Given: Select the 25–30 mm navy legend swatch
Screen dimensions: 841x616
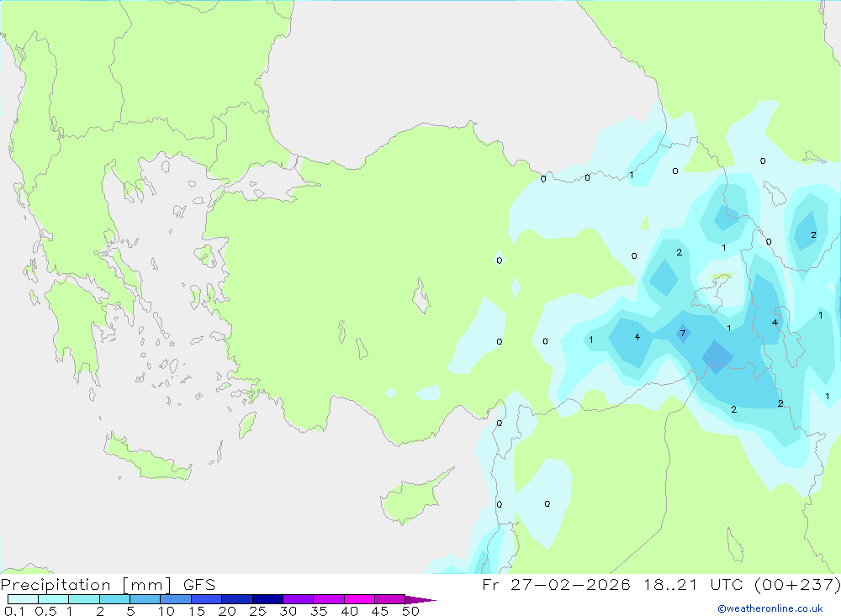Looking at the screenshot, I should click(x=267, y=599).
